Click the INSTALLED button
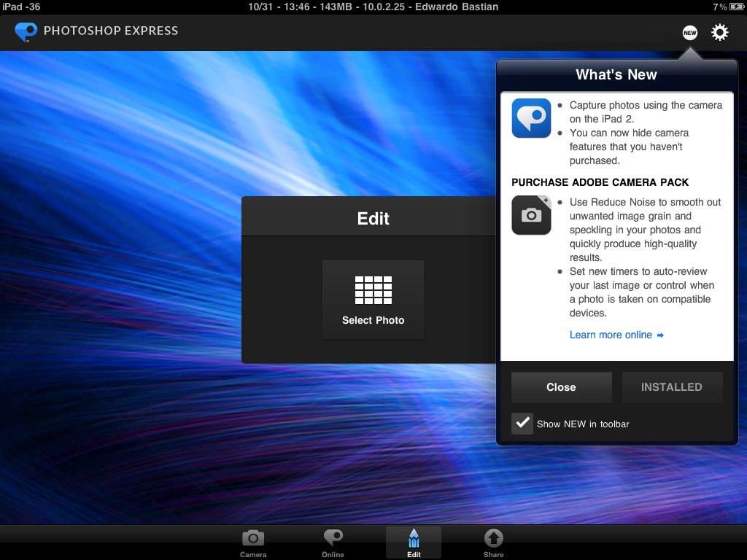 (672, 387)
